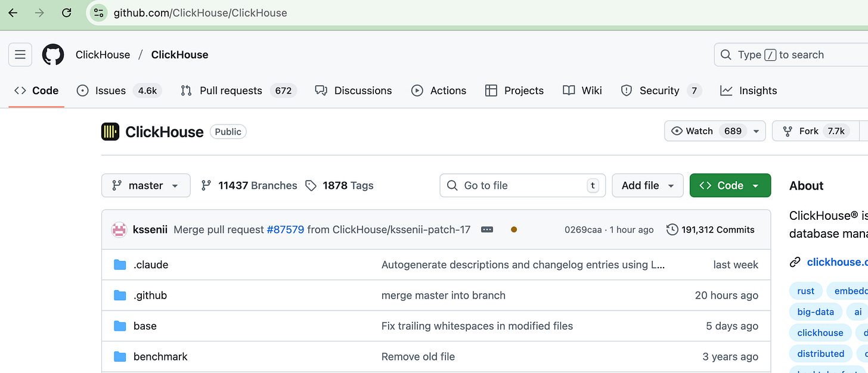Open the Pull requests tab
This screenshot has height=373, width=868.
coord(238,91)
